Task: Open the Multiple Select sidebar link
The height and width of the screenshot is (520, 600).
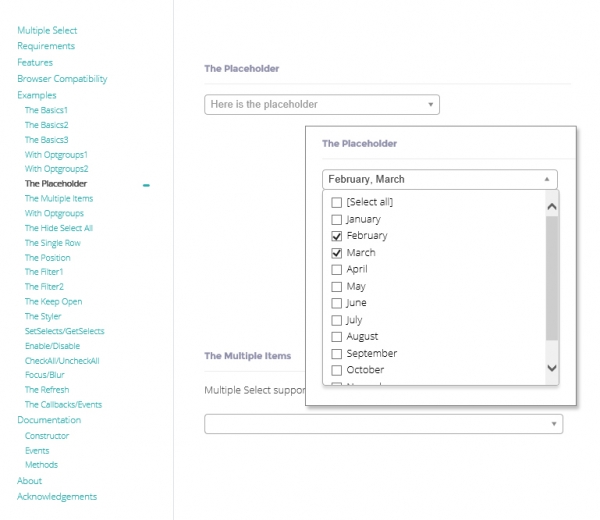Action: coord(47,30)
